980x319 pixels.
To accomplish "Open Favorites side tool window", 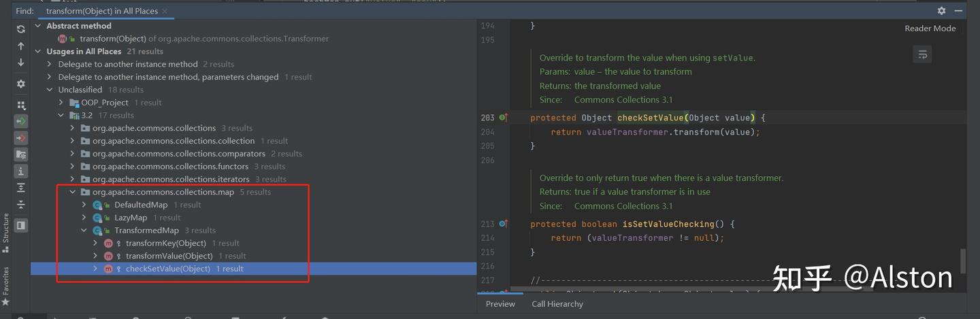I will pyautogui.click(x=5, y=286).
